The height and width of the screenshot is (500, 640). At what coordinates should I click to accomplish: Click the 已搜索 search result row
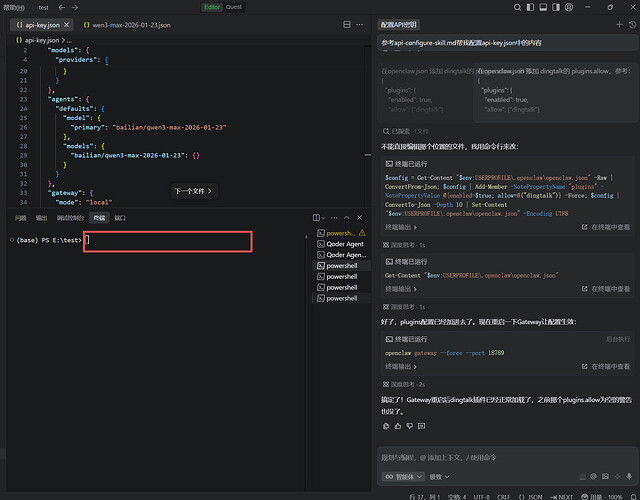pyautogui.click(x=405, y=131)
